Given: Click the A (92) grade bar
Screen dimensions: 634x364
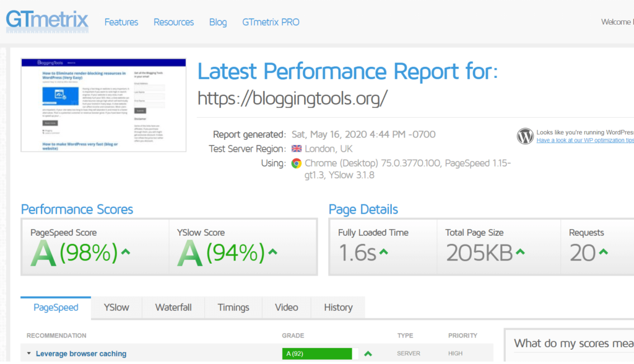Looking at the screenshot, I should tap(320, 354).
